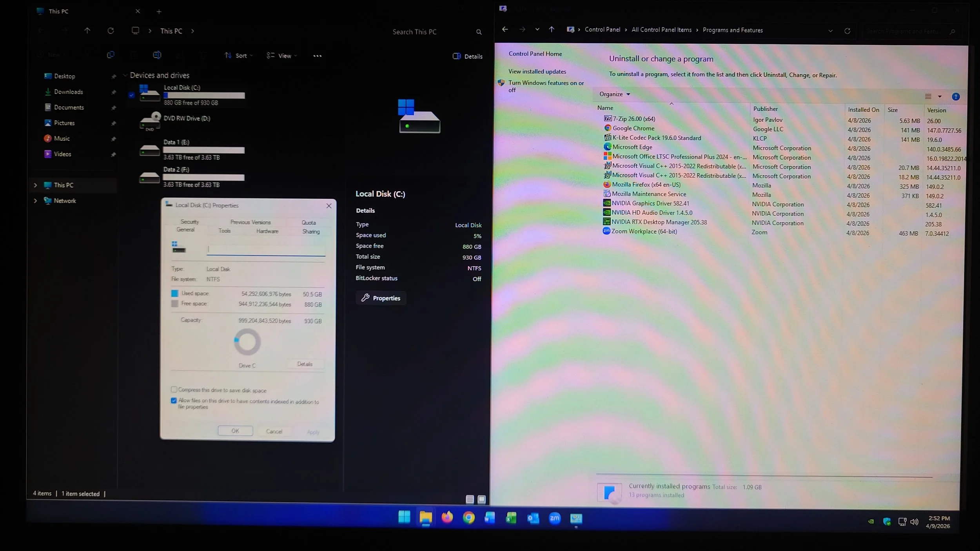Click the refresh icon in File Explorer
The image size is (980, 551).
[x=111, y=31]
